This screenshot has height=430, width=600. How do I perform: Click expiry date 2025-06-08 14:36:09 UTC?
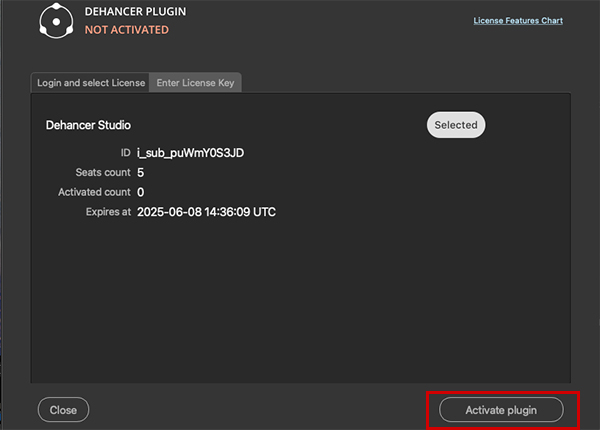[x=206, y=212]
